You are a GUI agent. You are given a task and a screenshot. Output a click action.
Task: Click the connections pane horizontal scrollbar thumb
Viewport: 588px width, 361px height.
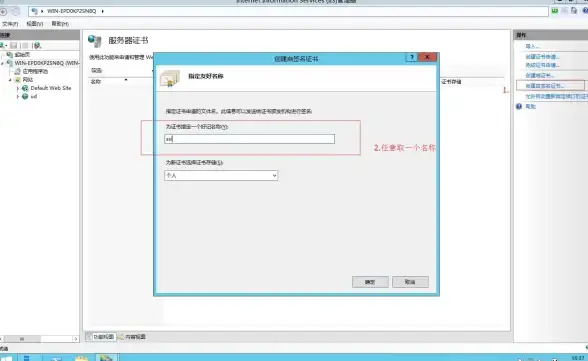pos(22,339)
